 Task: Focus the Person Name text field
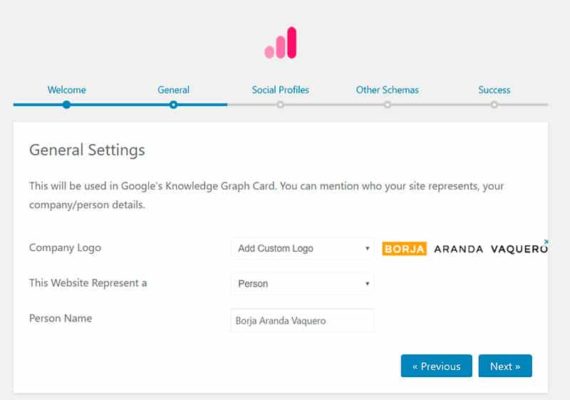[302, 320]
